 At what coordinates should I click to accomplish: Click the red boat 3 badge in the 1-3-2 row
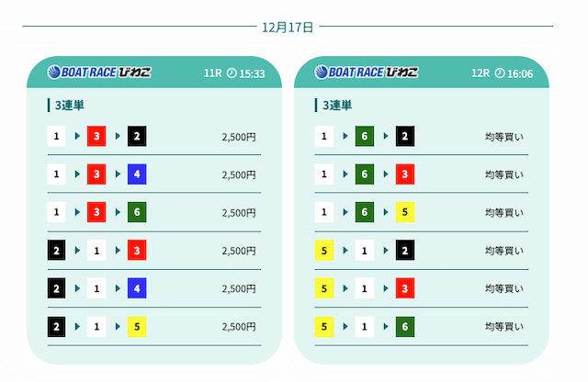point(96,137)
